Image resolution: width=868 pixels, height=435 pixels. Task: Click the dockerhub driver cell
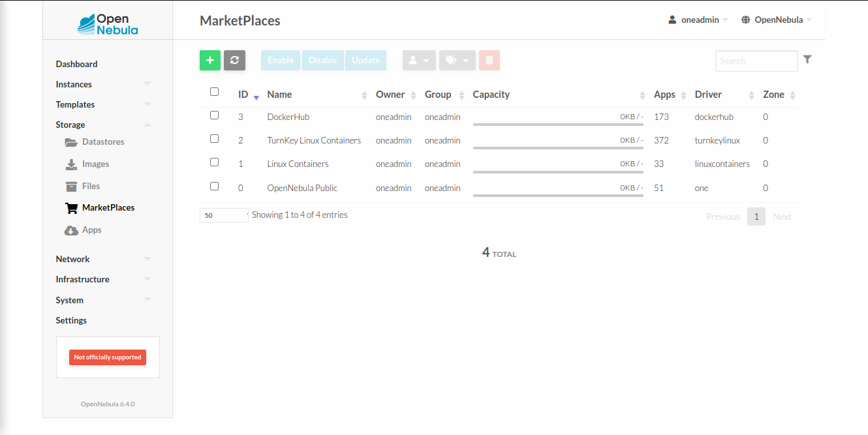click(714, 117)
